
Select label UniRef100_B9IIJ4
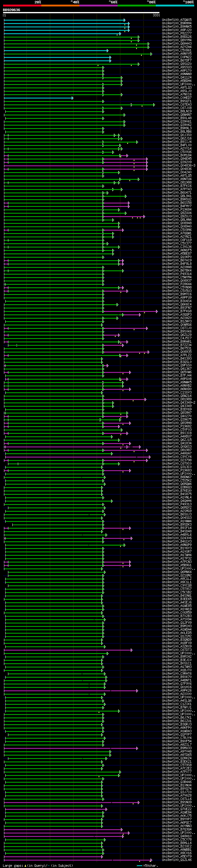point(177,142)
